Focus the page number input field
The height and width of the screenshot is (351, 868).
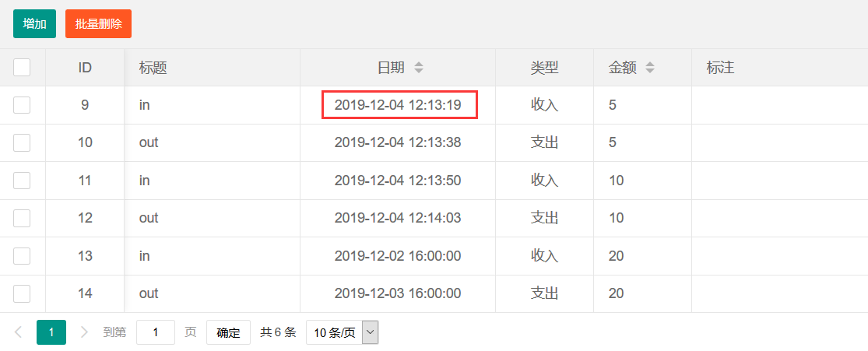pos(156,332)
